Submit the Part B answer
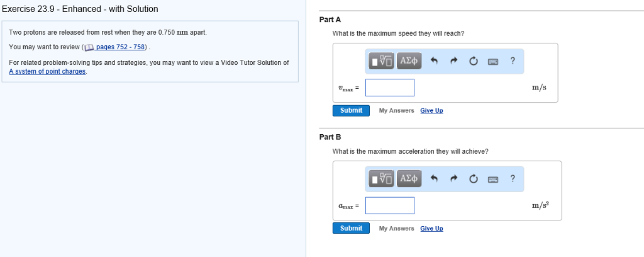Screen dimensions: 644x257 [x=351, y=228]
